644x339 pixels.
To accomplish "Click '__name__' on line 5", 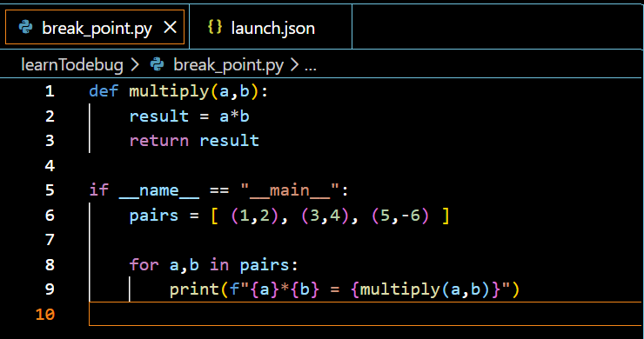I will [x=159, y=191].
